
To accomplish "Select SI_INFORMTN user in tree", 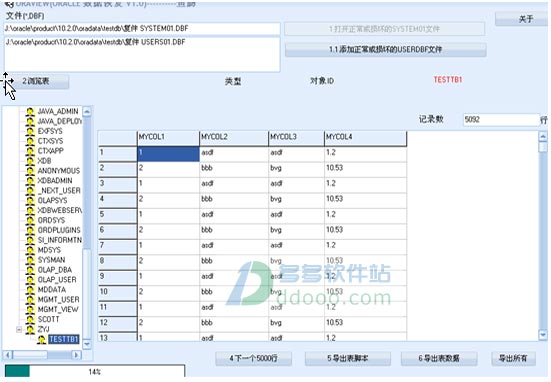I will click(59, 240).
